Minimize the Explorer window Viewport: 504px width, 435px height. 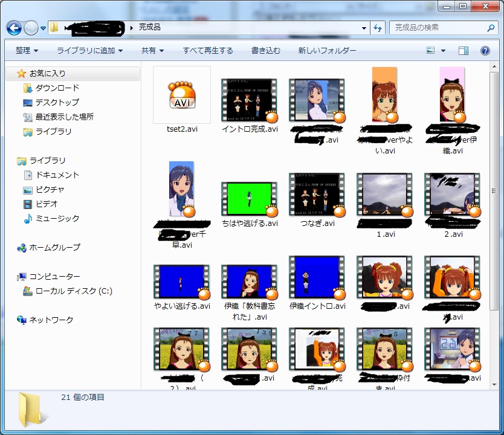click(x=446, y=7)
